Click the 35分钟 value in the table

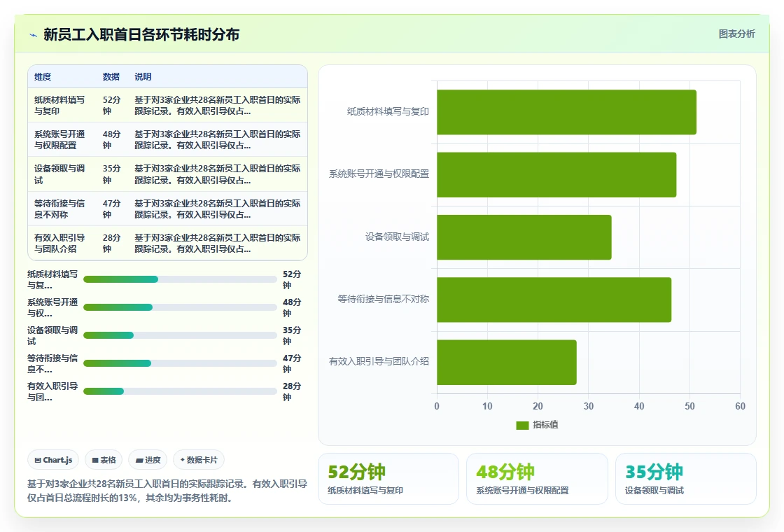(111, 174)
